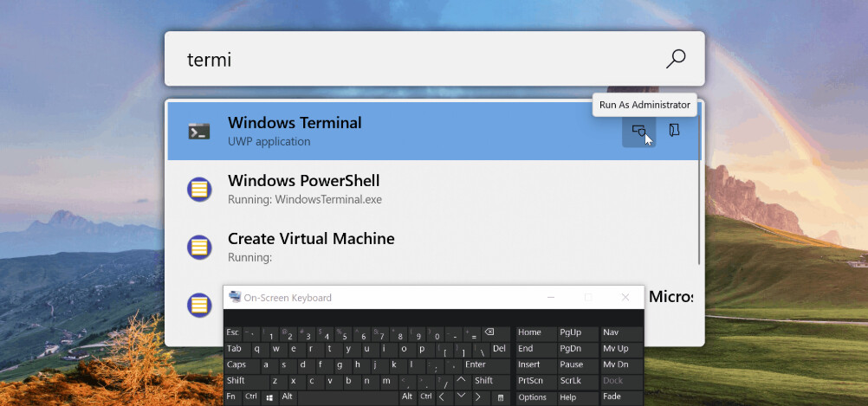This screenshot has width=868, height=406.
Task: Toggle the Shift key beside PrtScn
Action: coord(491,383)
